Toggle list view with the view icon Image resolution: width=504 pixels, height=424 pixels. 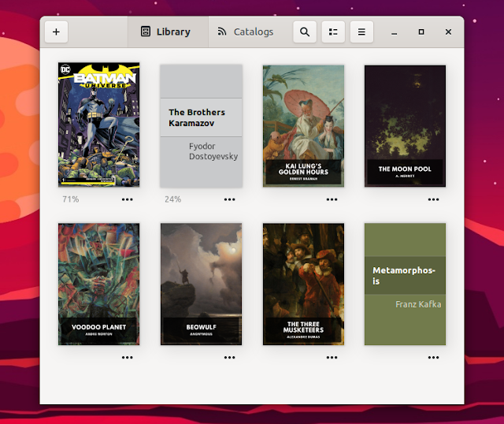[x=333, y=32]
